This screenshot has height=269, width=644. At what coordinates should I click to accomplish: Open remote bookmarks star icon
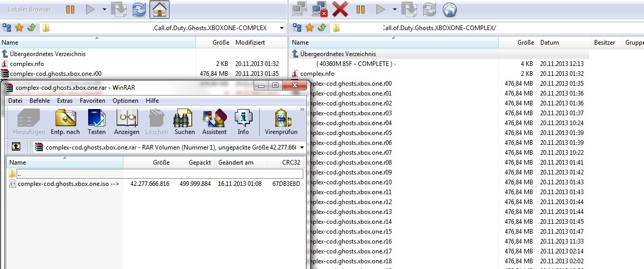pos(310,28)
